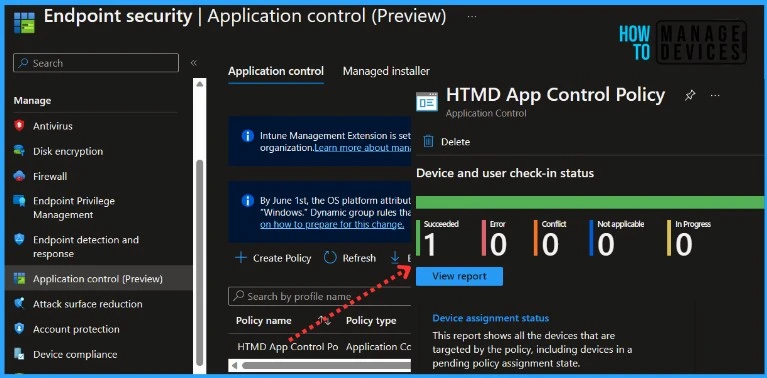
Task: Click the Create Policy button
Action: tap(273, 258)
